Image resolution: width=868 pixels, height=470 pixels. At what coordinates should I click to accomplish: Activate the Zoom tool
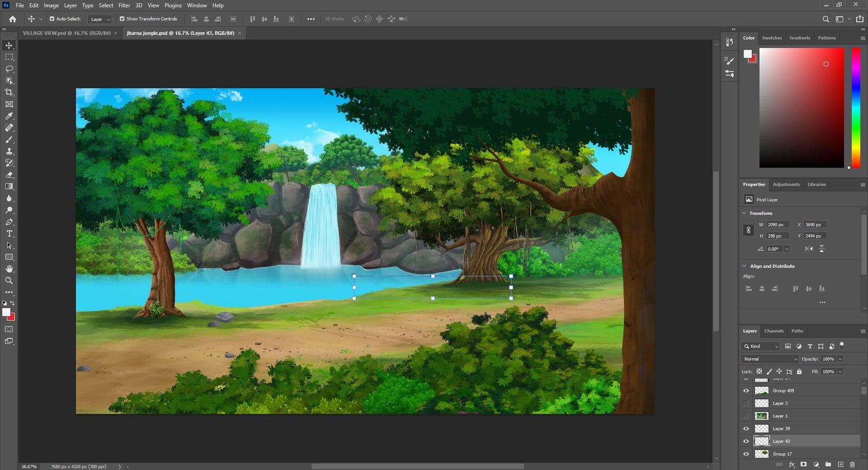tap(9, 281)
